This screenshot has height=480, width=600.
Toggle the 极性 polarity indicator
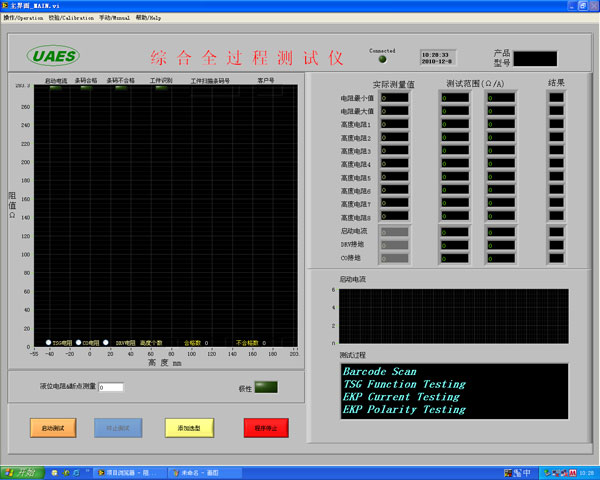(266, 387)
